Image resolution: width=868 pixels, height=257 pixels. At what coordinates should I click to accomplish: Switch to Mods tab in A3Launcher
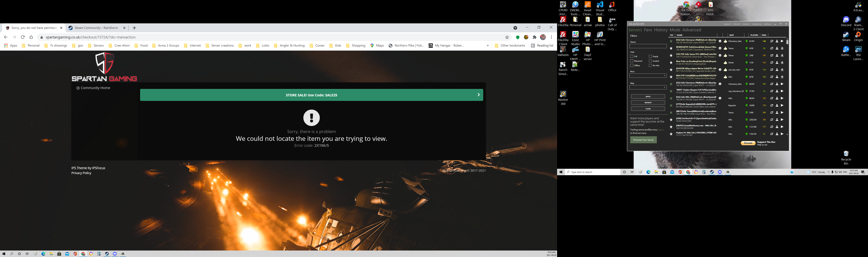[x=675, y=30]
